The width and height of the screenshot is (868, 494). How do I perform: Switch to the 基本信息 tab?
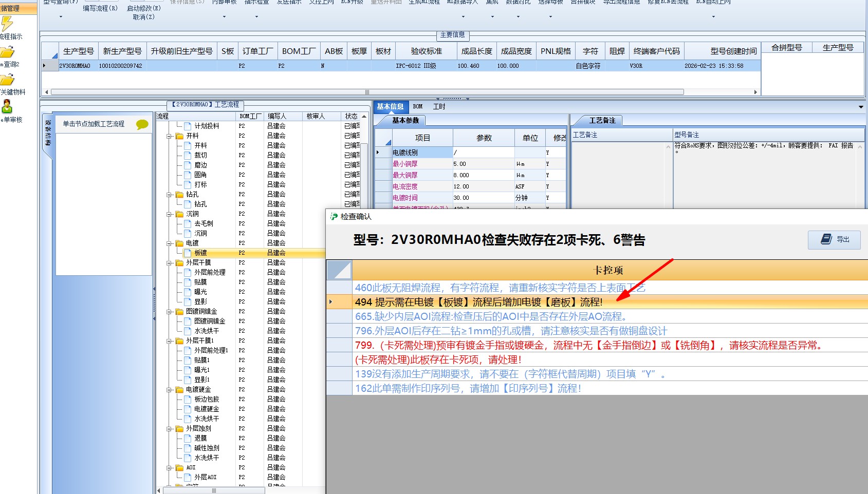pos(390,107)
